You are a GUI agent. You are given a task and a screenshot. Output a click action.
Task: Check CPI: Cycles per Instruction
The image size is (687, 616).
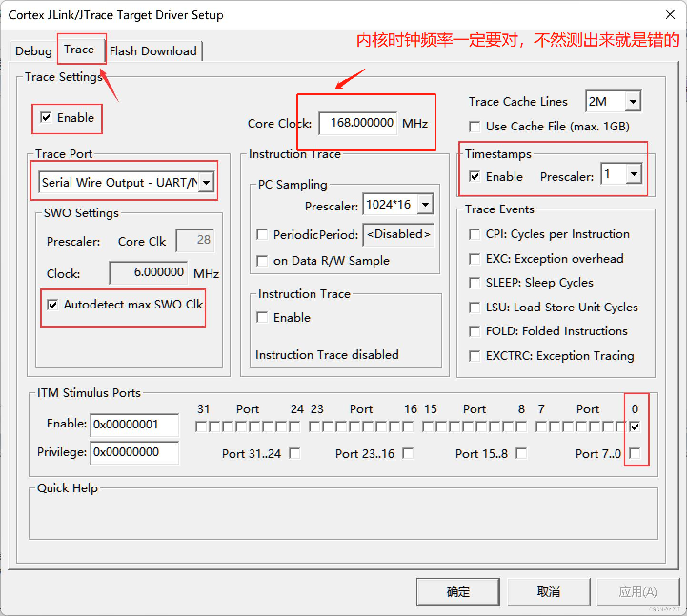pos(475,234)
